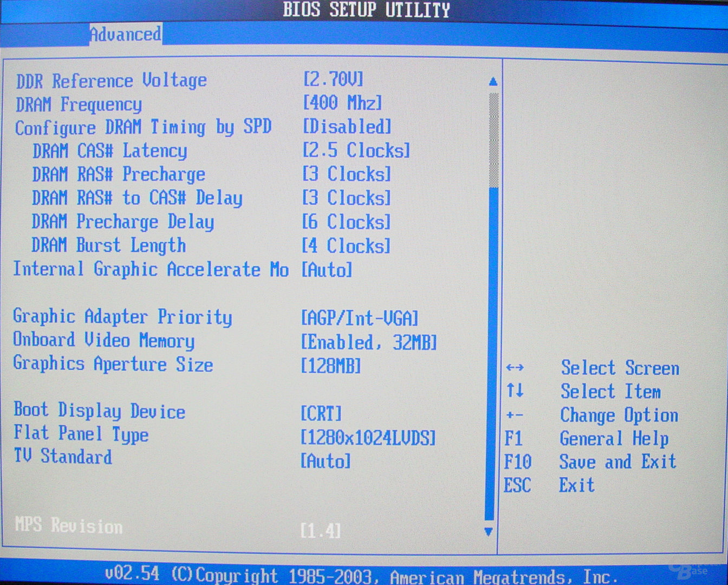Change RAS# Precharge 3 Clocks value
Viewport: 728px width, 585px height.
point(346,174)
